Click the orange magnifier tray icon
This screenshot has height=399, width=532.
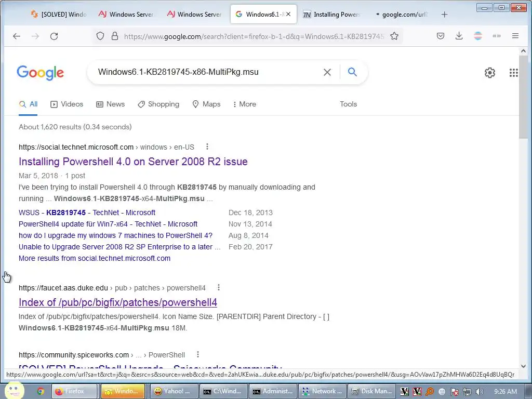tap(430, 392)
